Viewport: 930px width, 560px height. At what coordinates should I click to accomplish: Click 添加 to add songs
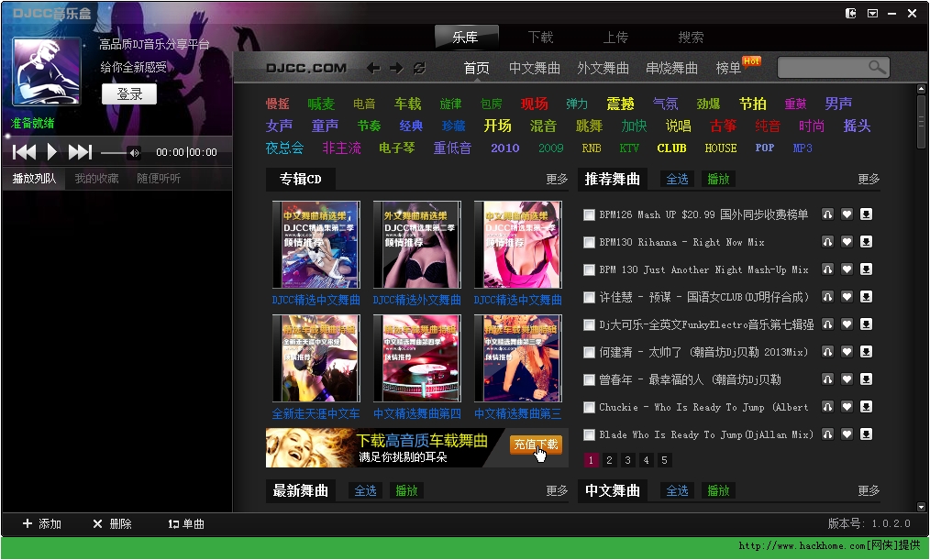[x=42, y=524]
